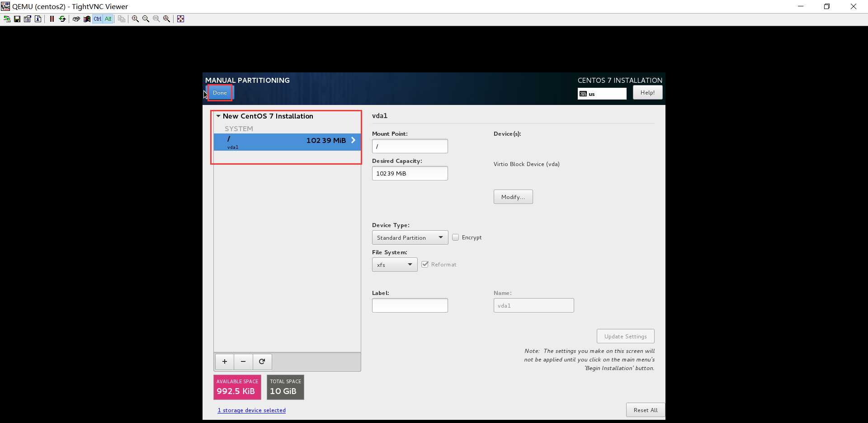Screen dimensions: 868x423
Task: Collapse New CentOS 7 Installation tree
Action: click(x=218, y=116)
